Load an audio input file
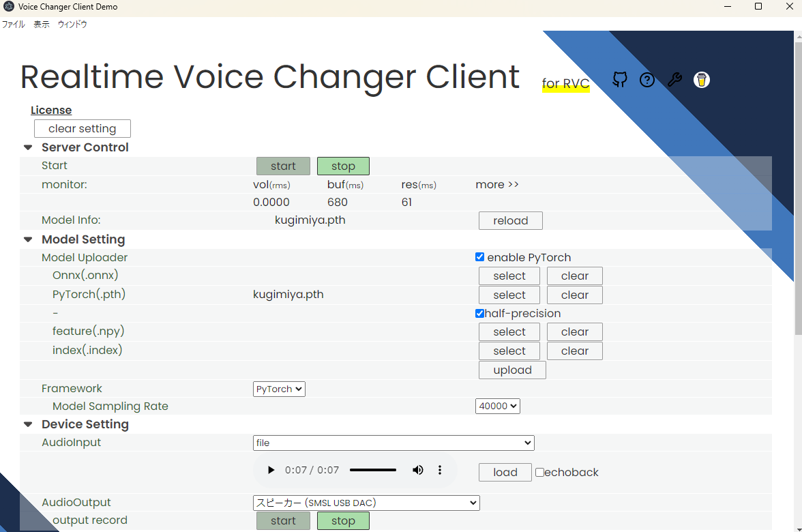The height and width of the screenshot is (532, 802). click(x=505, y=472)
